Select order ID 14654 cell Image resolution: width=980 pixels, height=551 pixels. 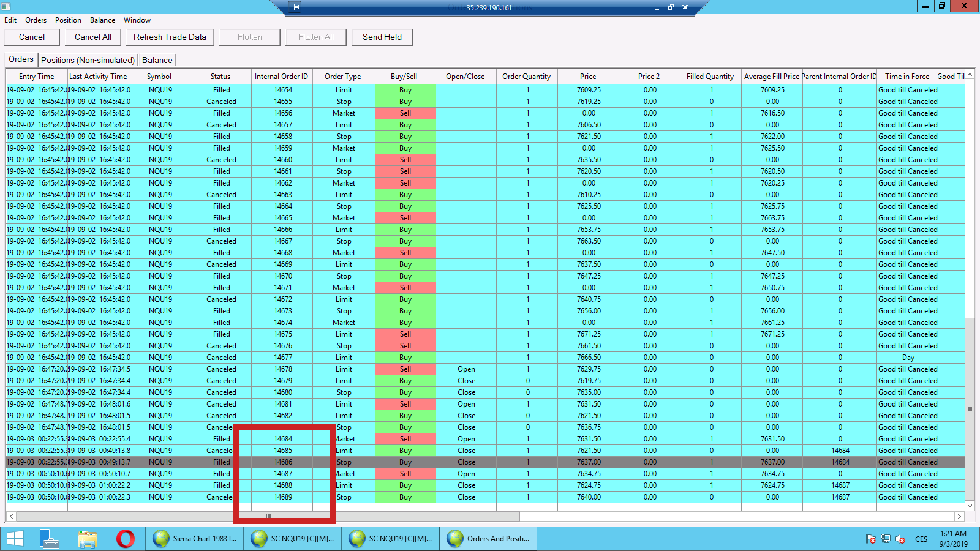(282, 90)
